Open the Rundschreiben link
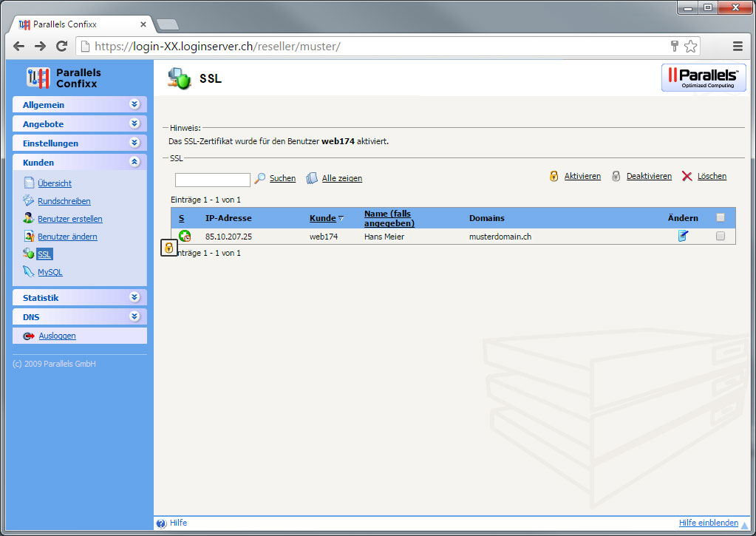 point(64,201)
